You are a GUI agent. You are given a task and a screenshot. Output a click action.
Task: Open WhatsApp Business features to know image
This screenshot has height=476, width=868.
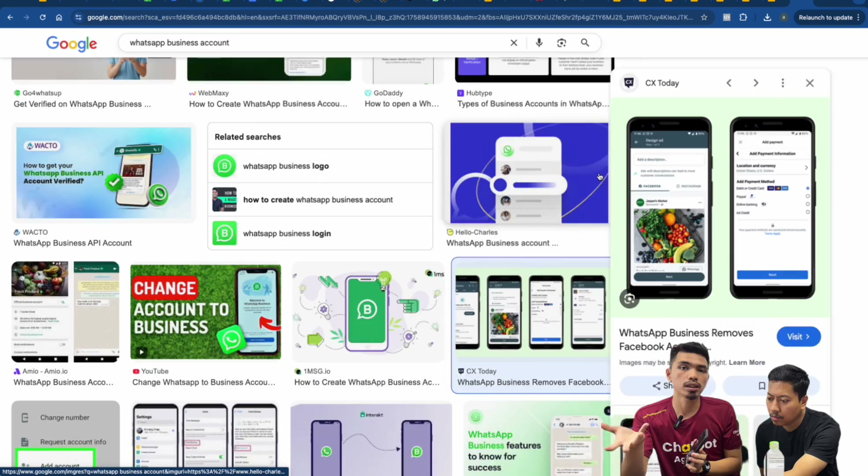(536, 439)
